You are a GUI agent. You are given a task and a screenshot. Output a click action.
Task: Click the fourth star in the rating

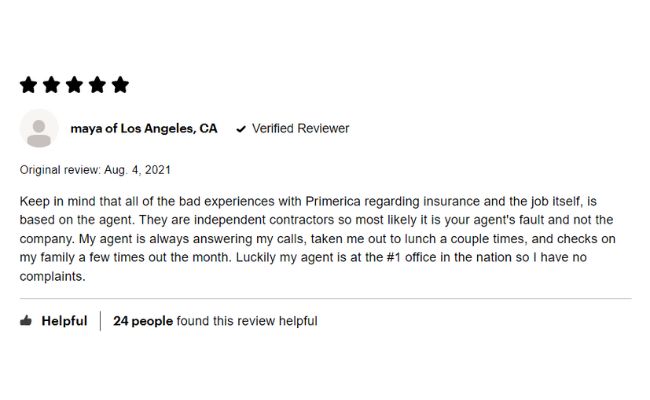(97, 85)
